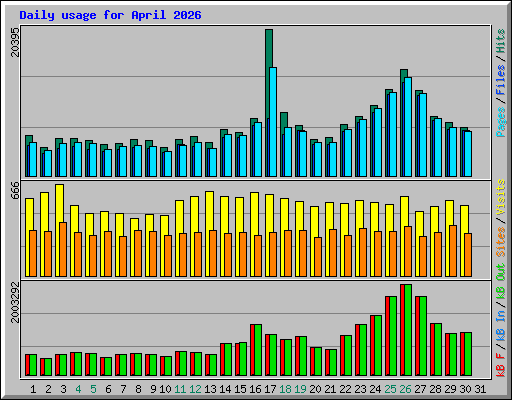Click the orange sites bar for day 3
The image size is (512, 400).
[63, 249]
